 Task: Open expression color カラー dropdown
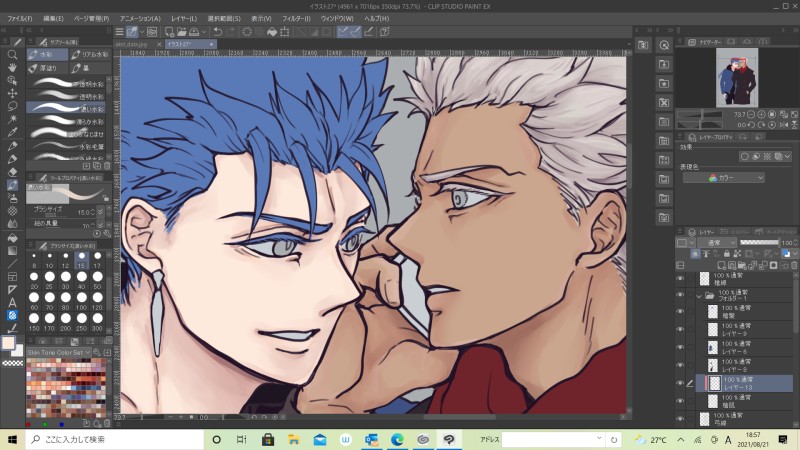pos(724,178)
